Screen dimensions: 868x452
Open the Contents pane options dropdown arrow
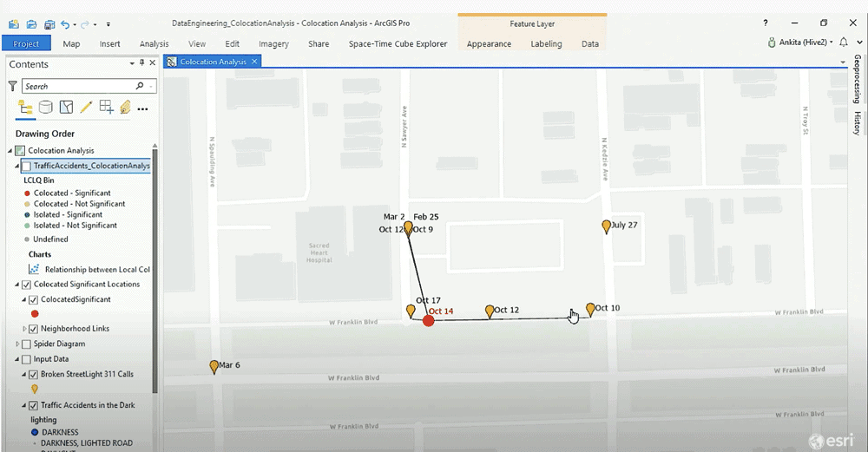point(132,63)
